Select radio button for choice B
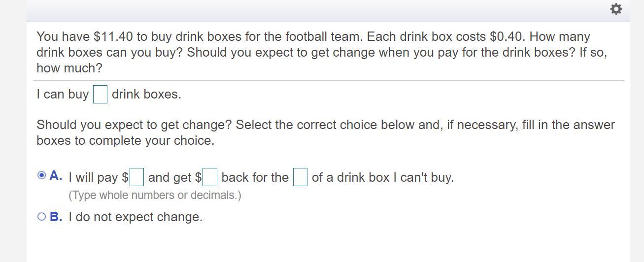Screen dimensions: 644x262 (42, 217)
